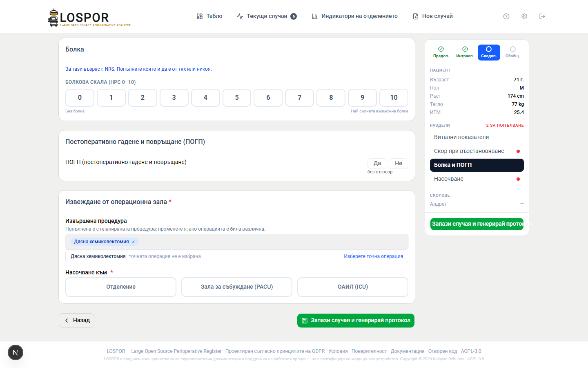Choose Зала за събуждане (PACU)

tap(237, 287)
